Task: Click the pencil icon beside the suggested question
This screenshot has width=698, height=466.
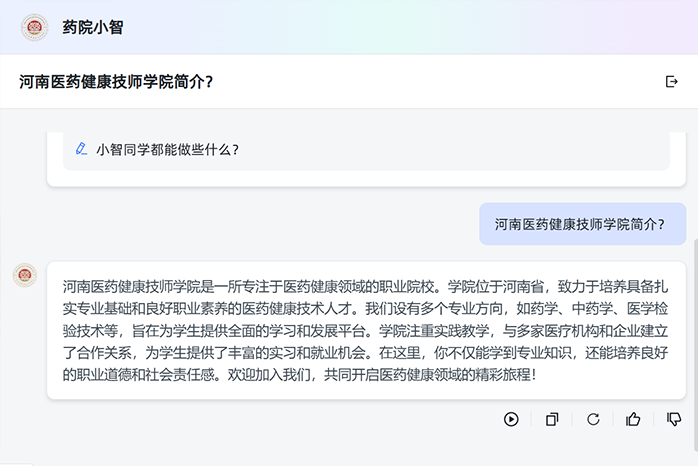Action: tap(82, 149)
